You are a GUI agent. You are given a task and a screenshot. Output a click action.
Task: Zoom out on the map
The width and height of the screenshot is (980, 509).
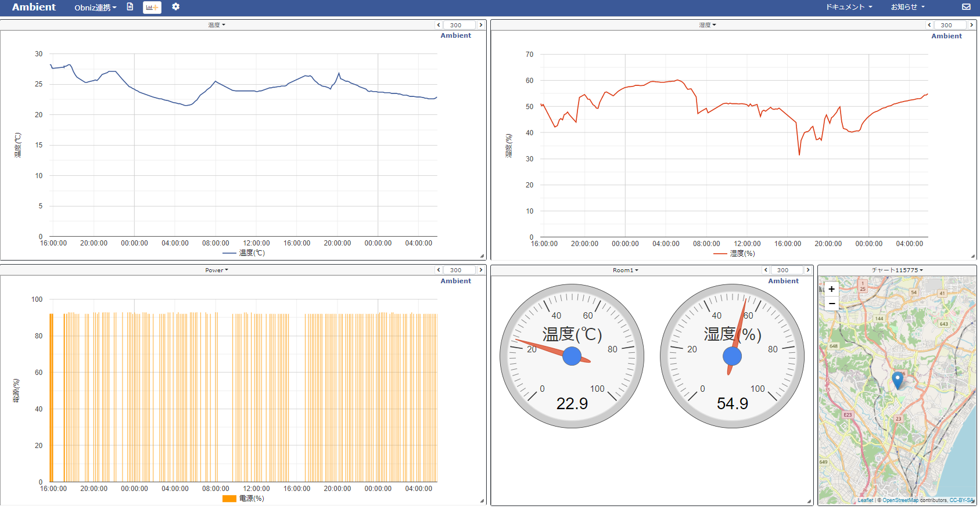[x=831, y=304]
